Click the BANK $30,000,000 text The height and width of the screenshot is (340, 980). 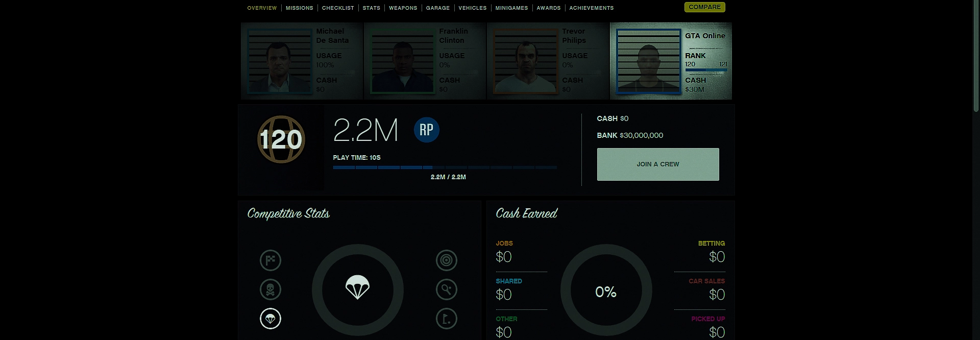(630, 135)
